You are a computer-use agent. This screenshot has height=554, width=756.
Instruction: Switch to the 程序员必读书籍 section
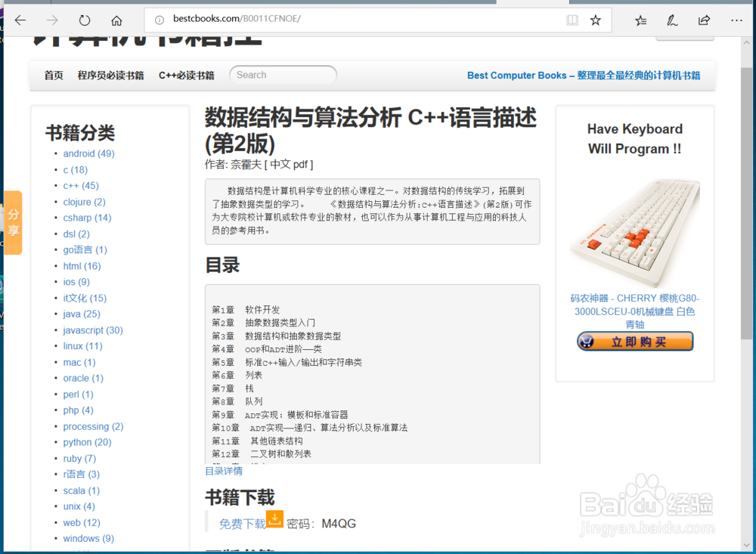[x=111, y=76]
